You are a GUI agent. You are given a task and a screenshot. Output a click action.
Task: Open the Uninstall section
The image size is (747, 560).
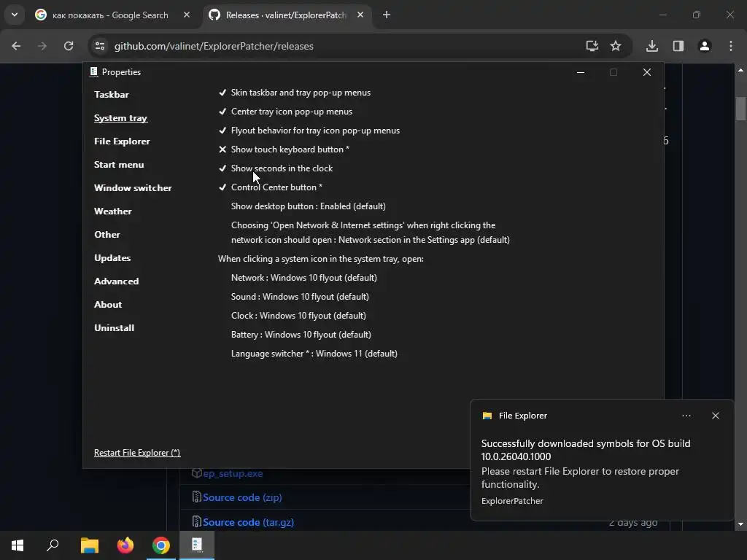pyautogui.click(x=114, y=328)
